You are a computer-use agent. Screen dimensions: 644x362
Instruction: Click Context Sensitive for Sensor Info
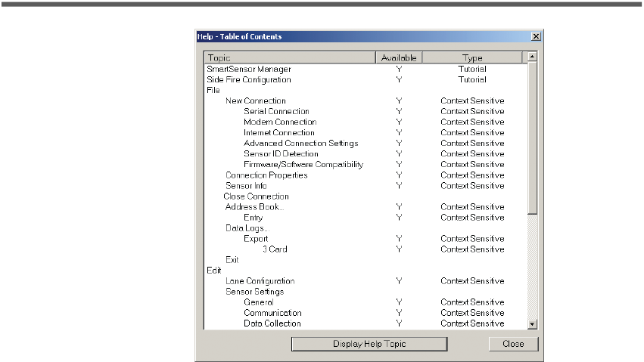472,186
